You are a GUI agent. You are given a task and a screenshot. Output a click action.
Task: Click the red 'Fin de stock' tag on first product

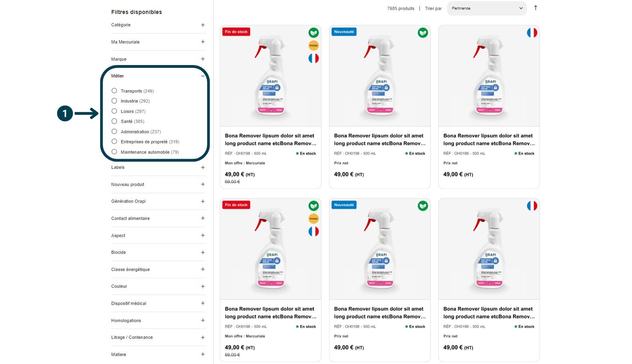coord(237,32)
